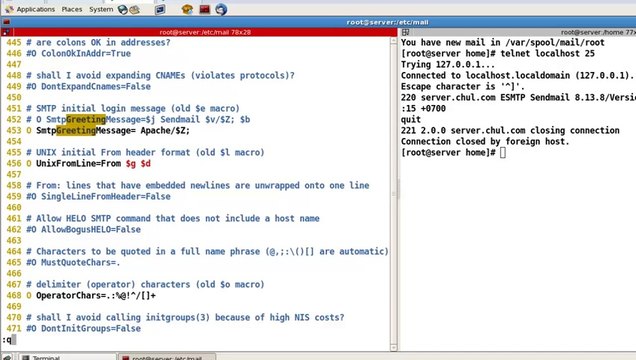Click the window title root@server:/etc/mail

pos(387,22)
